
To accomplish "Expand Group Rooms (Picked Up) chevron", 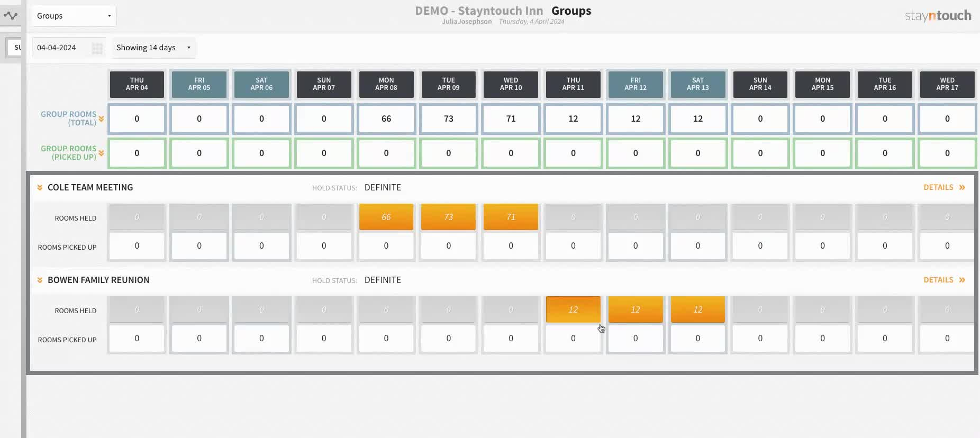I will tap(101, 153).
